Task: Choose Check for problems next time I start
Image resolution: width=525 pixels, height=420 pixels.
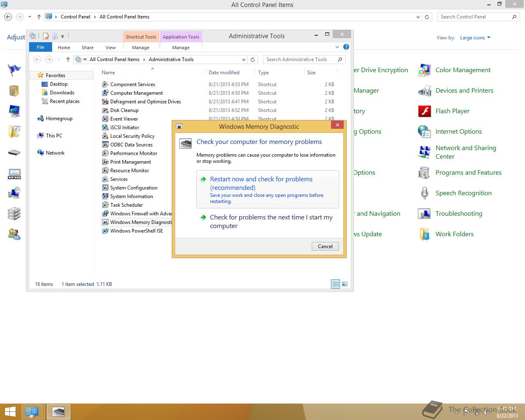Action: click(268, 221)
